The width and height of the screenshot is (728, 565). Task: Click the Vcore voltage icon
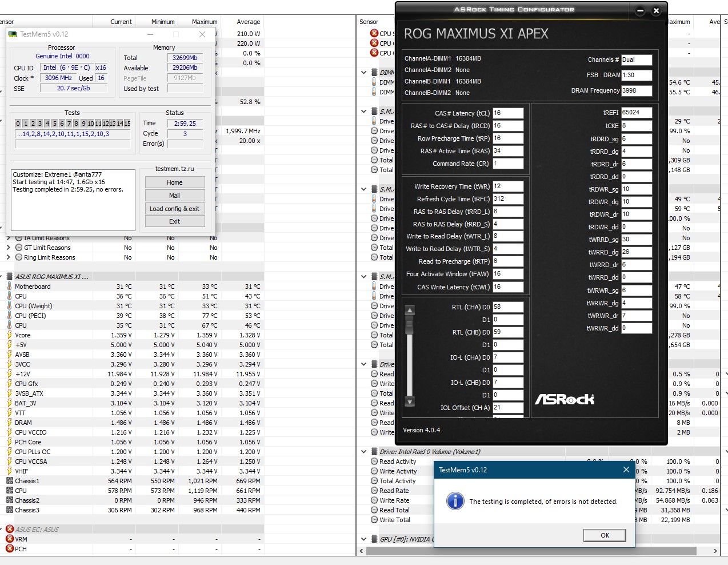point(10,335)
